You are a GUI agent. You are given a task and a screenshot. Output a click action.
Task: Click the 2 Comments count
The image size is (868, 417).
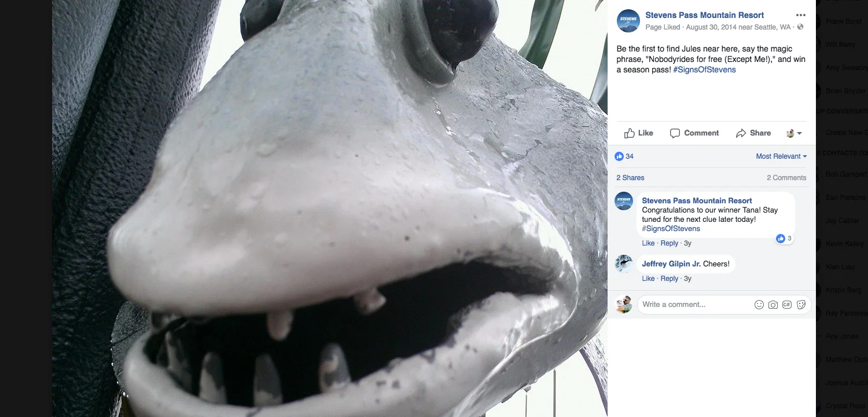click(x=786, y=178)
